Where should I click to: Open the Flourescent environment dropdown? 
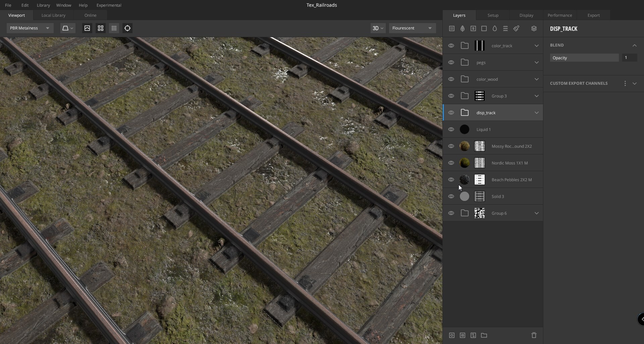point(412,28)
